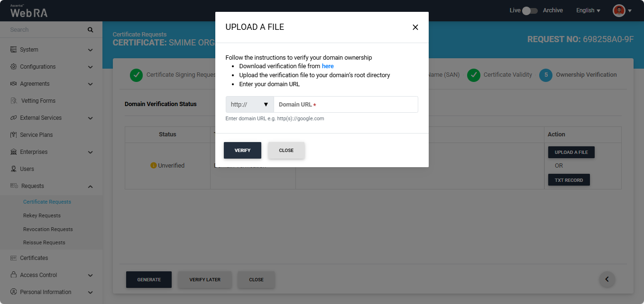Click the search magnifier icon in sidebar
This screenshot has height=304, width=644.
coord(90,30)
